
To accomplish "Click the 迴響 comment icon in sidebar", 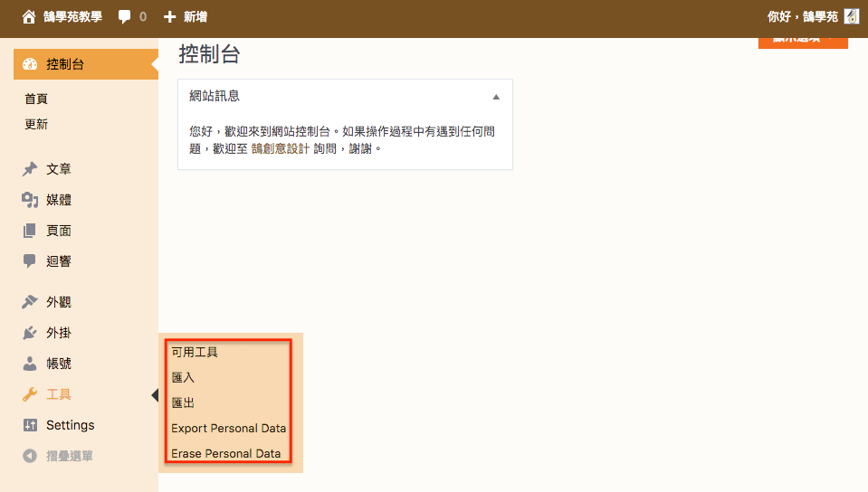I will (x=30, y=261).
